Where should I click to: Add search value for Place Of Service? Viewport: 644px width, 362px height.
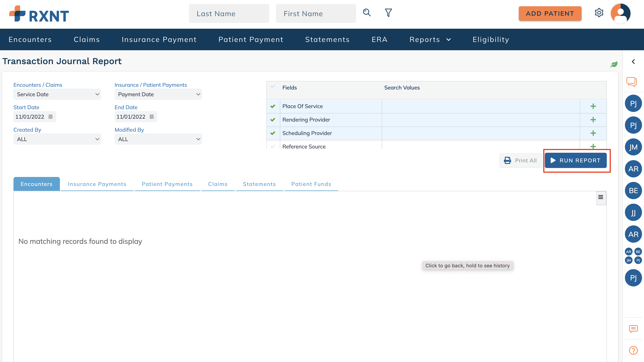[x=593, y=107]
